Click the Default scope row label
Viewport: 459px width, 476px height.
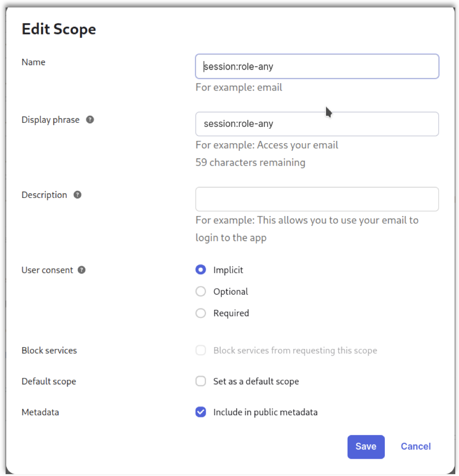[x=49, y=381]
